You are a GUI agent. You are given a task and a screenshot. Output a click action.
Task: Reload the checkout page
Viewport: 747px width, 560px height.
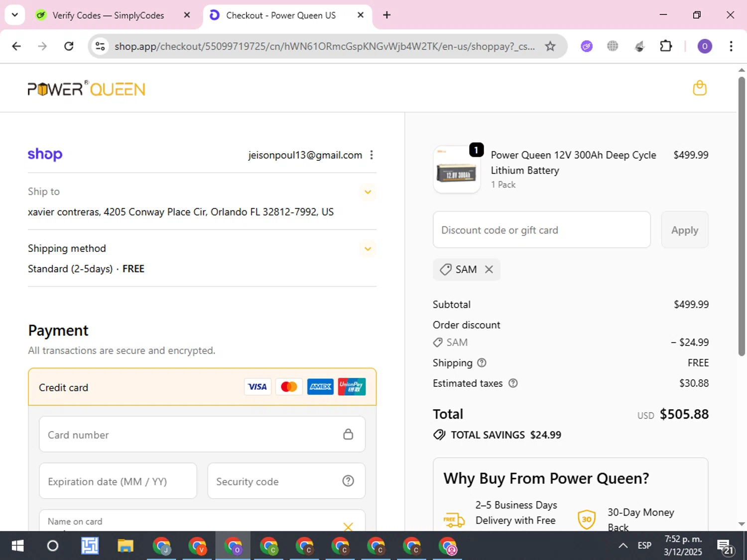coord(69,46)
